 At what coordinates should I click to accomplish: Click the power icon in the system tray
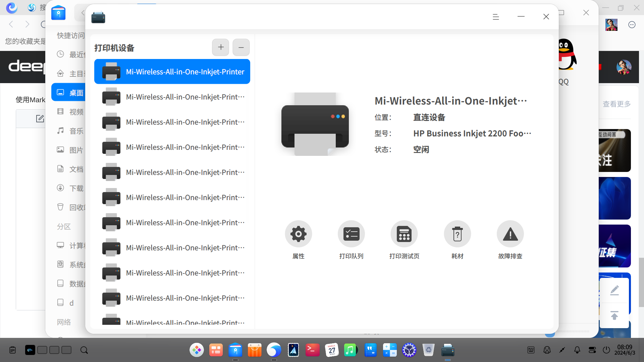pyautogui.click(x=606, y=350)
